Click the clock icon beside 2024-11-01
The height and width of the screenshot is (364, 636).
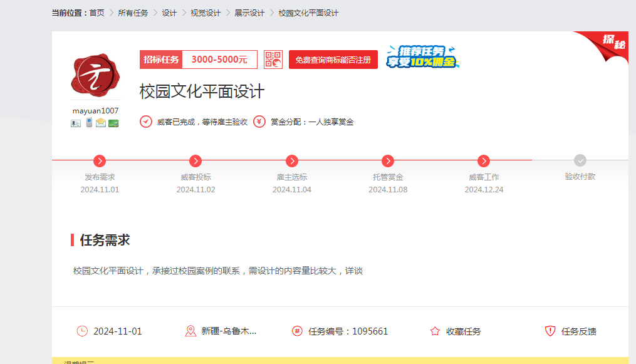82,331
